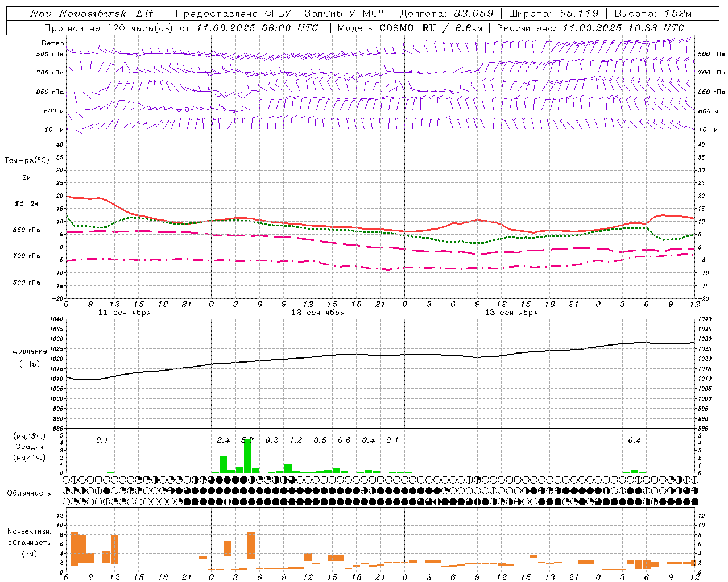Click the '(мм/1ч.)' precipitation unit label
The image size is (728, 582).
pos(29,458)
